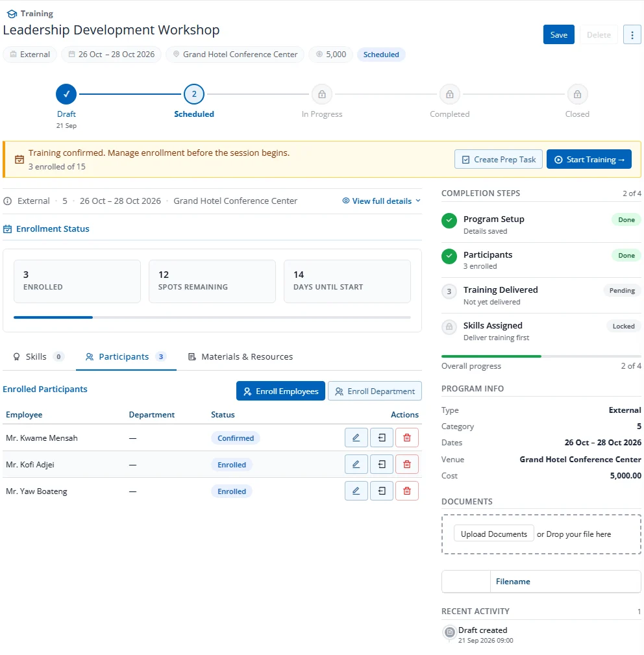Edit Mr. Yaw Boateng's enrollment
Image resolution: width=644 pixels, height=655 pixels.
click(356, 491)
